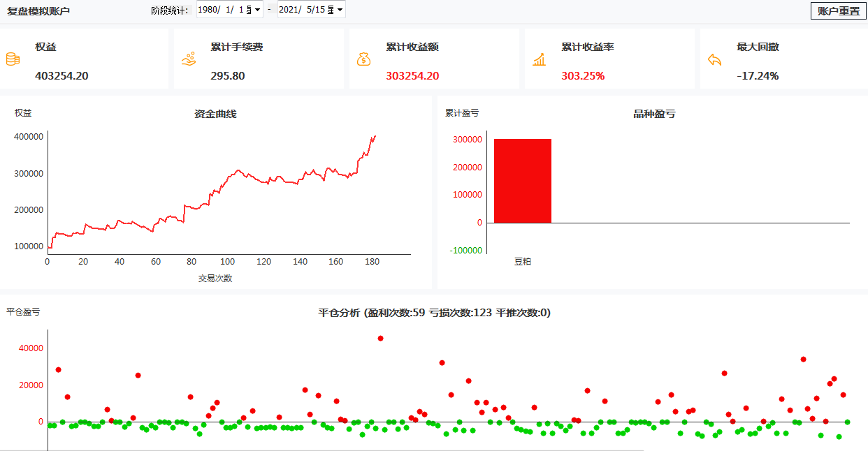Click the 累计收益额 card heading
The height and width of the screenshot is (451, 868).
[412, 47]
